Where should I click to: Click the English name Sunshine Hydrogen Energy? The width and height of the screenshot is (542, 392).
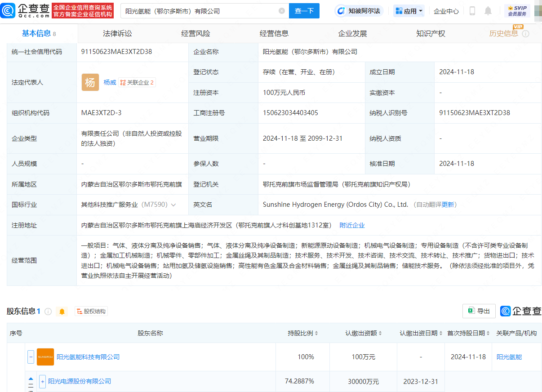tap(335, 205)
